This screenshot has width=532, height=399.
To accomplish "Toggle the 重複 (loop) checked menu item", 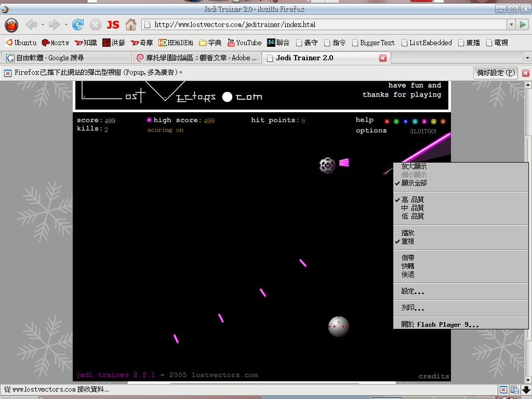I will (408, 242).
